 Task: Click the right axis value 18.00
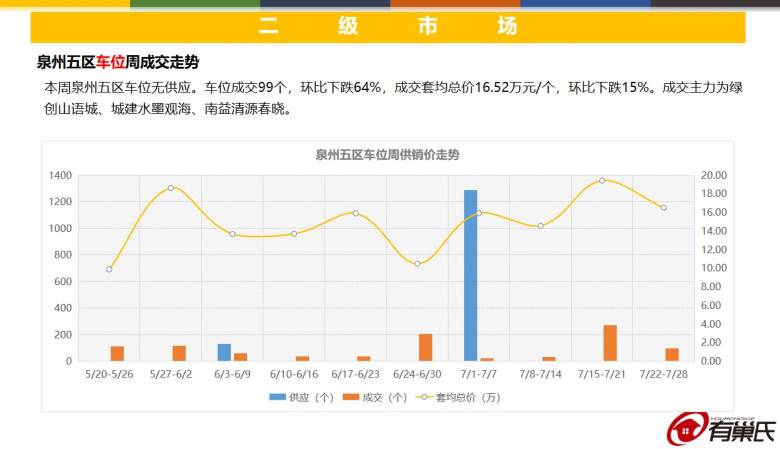tap(714, 193)
